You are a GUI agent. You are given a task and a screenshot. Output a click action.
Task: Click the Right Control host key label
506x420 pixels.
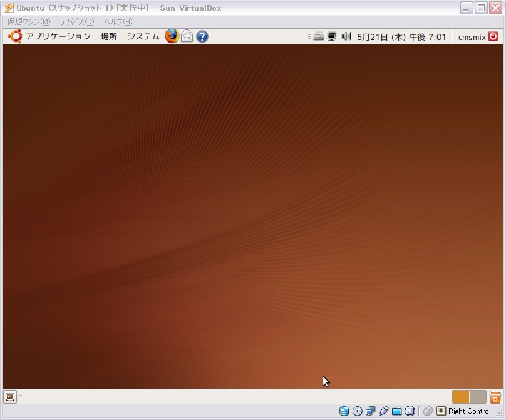pyautogui.click(x=470, y=411)
